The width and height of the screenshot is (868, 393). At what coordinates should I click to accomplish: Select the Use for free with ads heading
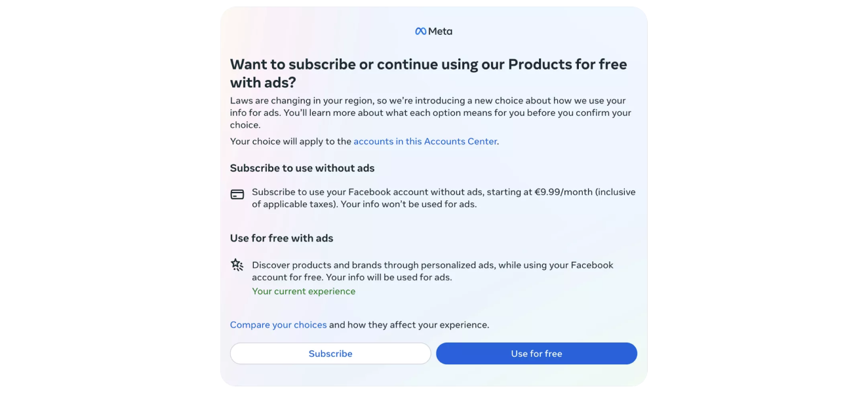(281, 238)
